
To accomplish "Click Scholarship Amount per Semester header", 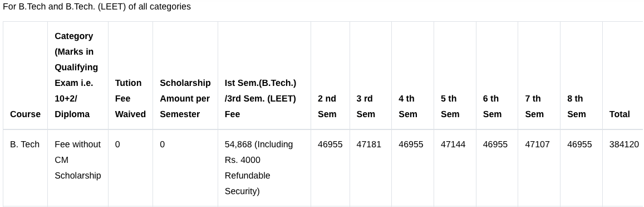I will tap(185, 98).
